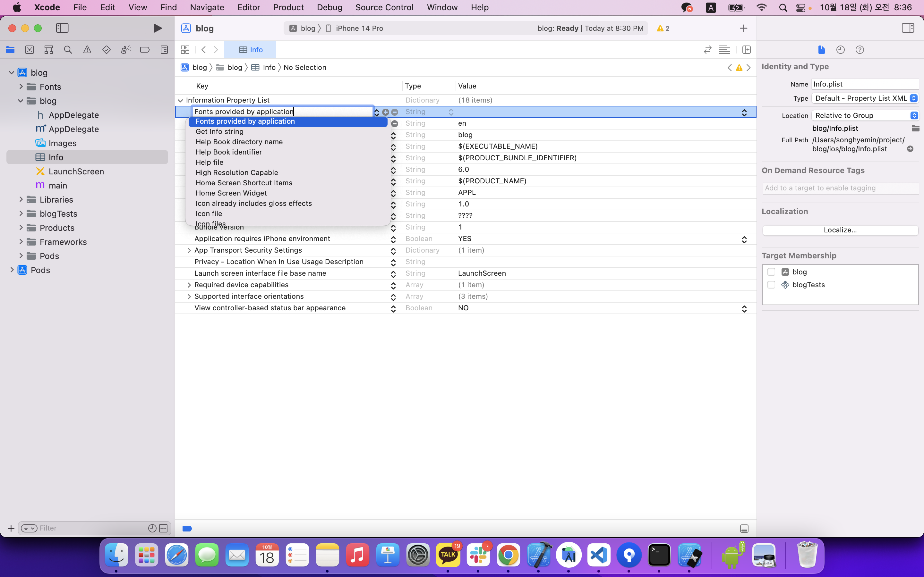Add editor on right icon
This screenshot has height=577, width=924.
coord(747,50)
